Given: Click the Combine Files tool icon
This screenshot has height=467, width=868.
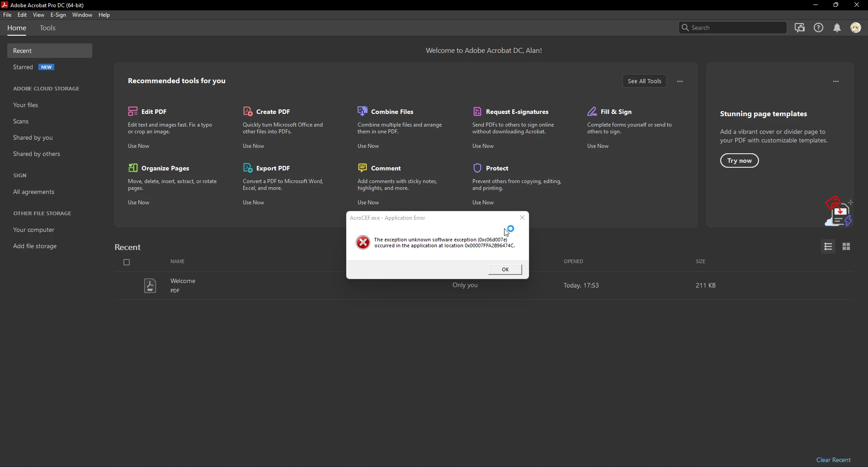Looking at the screenshot, I should pos(363,111).
